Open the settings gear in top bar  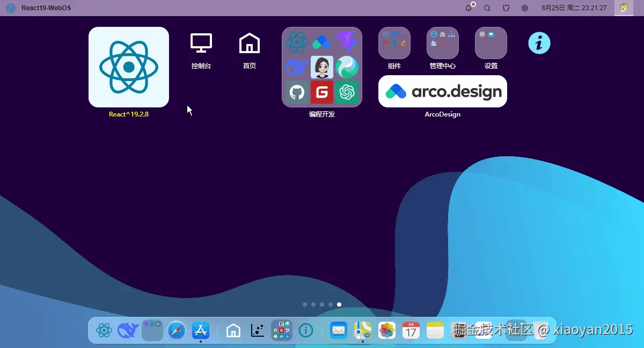[525, 8]
